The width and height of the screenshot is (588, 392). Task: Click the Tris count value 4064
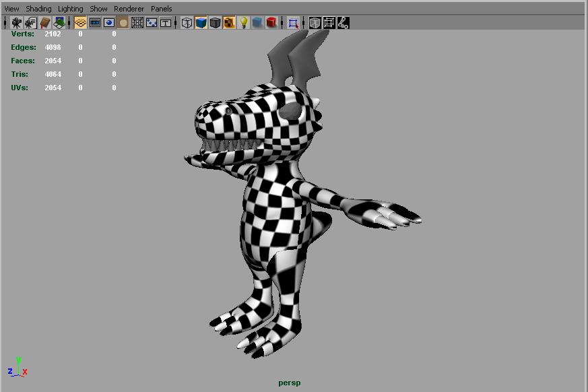[x=53, y=74]
